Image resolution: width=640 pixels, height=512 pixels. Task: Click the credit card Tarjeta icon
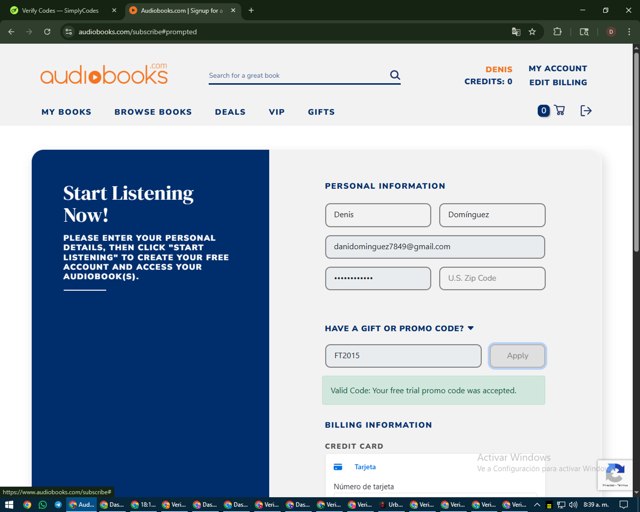click(x=338, y=467)
